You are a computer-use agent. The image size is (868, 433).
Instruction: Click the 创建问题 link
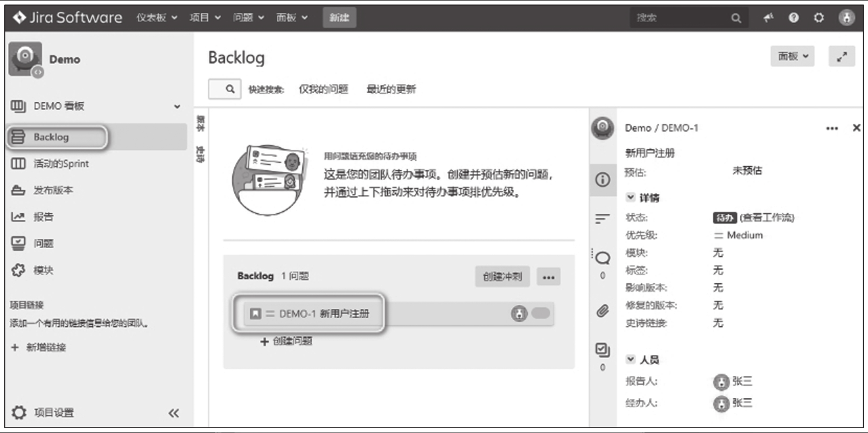pos(286,341)
